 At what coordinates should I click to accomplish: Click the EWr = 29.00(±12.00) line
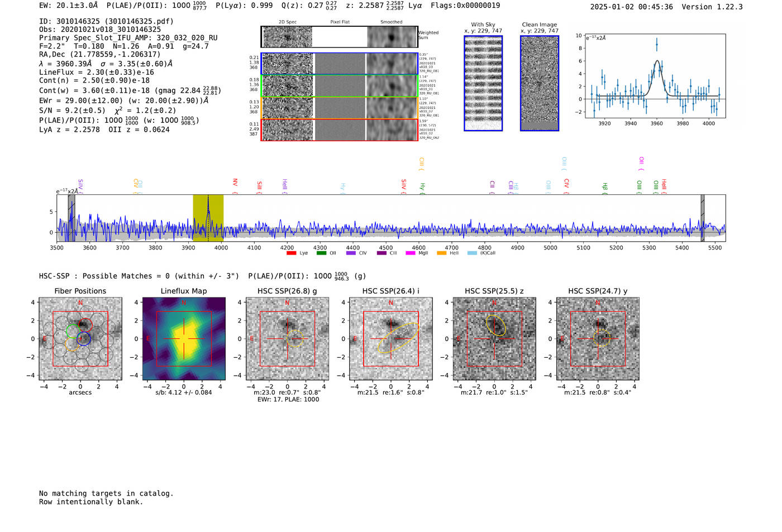124,100
